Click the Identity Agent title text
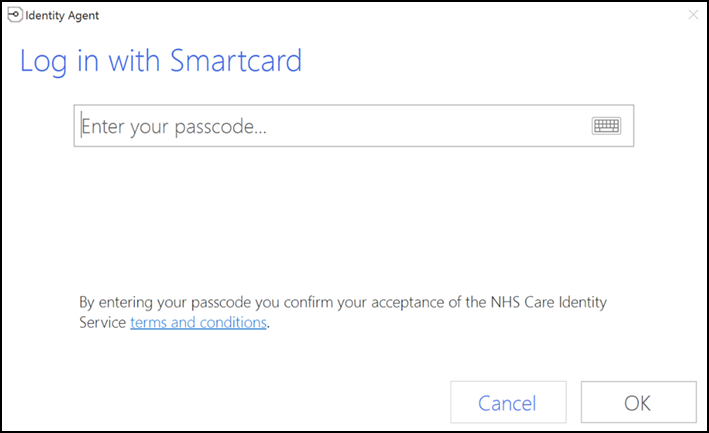 [x=63, y=16]
